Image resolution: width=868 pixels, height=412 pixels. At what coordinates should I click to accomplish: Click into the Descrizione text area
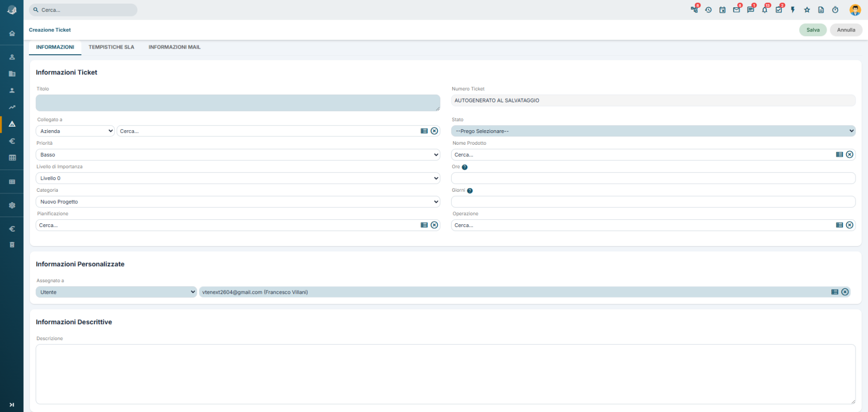tap(445, 374)
